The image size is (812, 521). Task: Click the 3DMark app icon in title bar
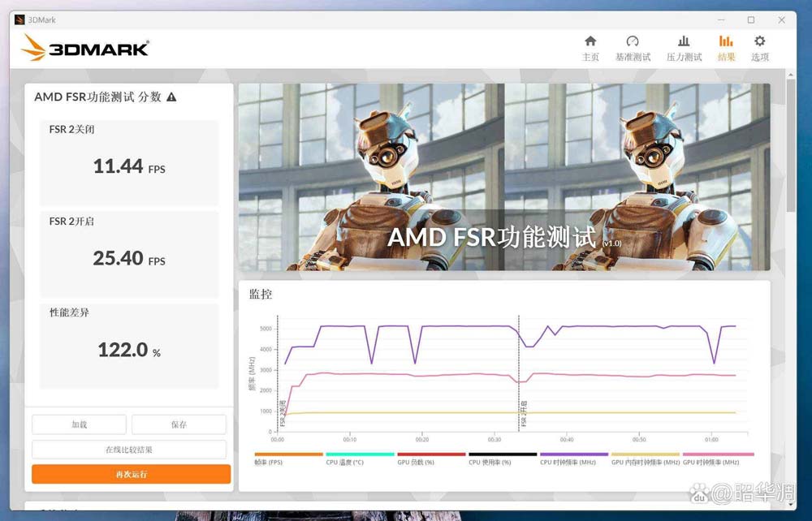19,19
